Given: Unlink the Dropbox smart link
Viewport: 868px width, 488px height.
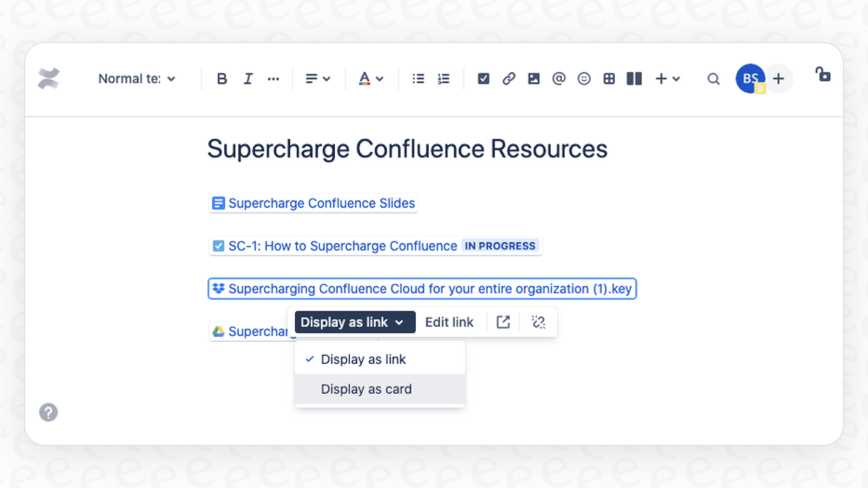Looking at the screenshot, I should [538, 322].
